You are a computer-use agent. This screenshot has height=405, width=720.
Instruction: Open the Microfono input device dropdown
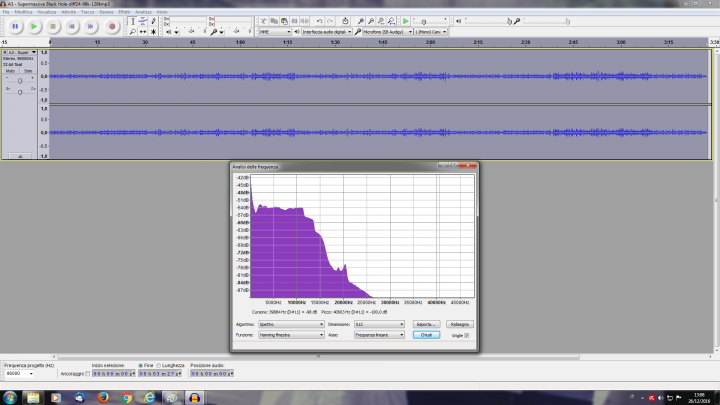[388, 32]
